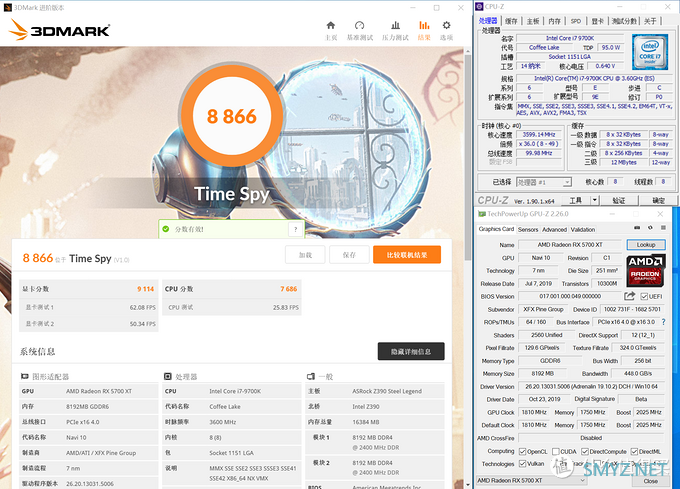Toggle the UEFI checkbox in GPU-Z
The height and width of the screenshot is (489, 680).
pos(644,297)
